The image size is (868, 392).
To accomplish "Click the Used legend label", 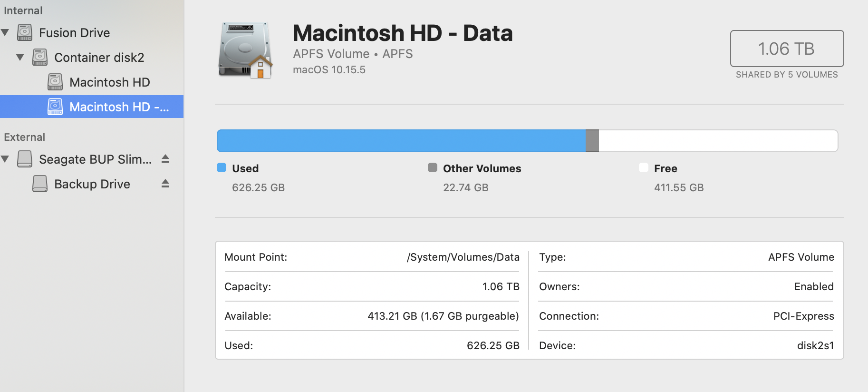I will coord(245,168).
